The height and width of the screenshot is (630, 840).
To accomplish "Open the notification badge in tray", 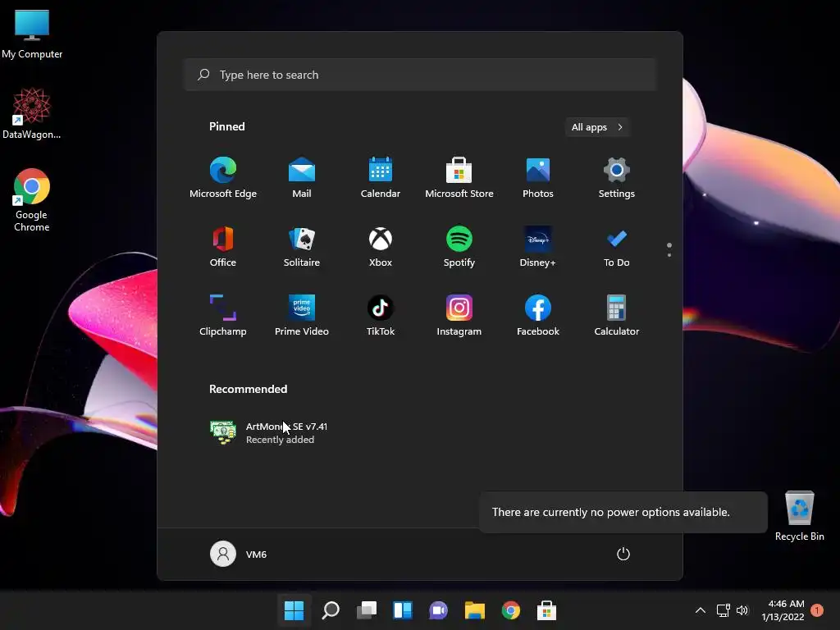I will tap(817, 610).
